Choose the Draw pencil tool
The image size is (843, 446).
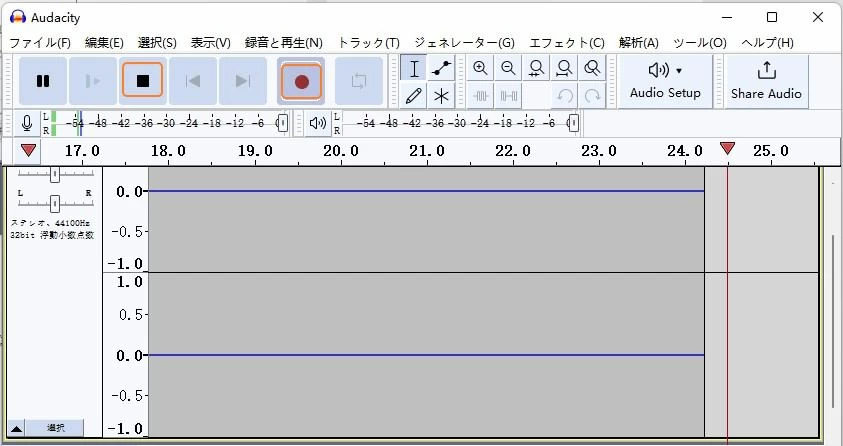414,96
